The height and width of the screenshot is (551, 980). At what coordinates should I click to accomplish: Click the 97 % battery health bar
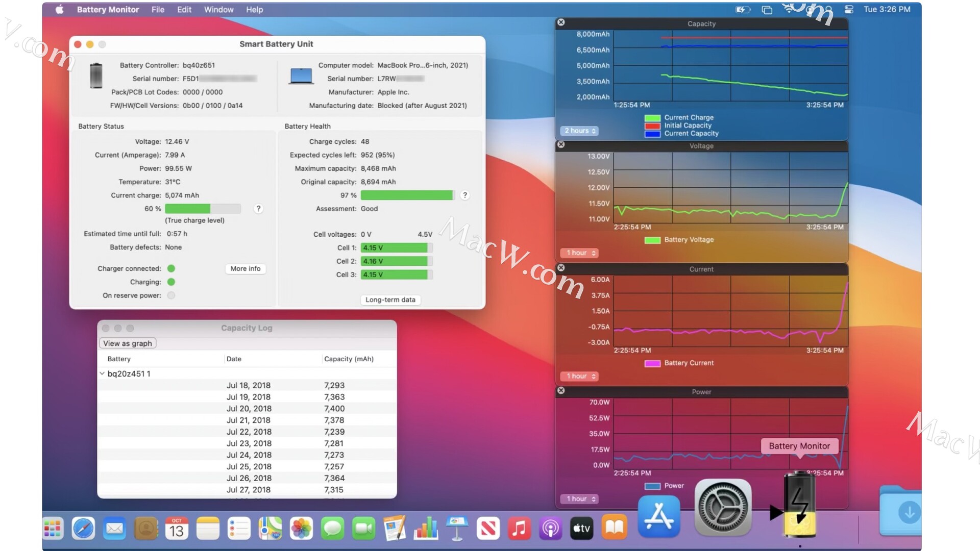(407, 195)
